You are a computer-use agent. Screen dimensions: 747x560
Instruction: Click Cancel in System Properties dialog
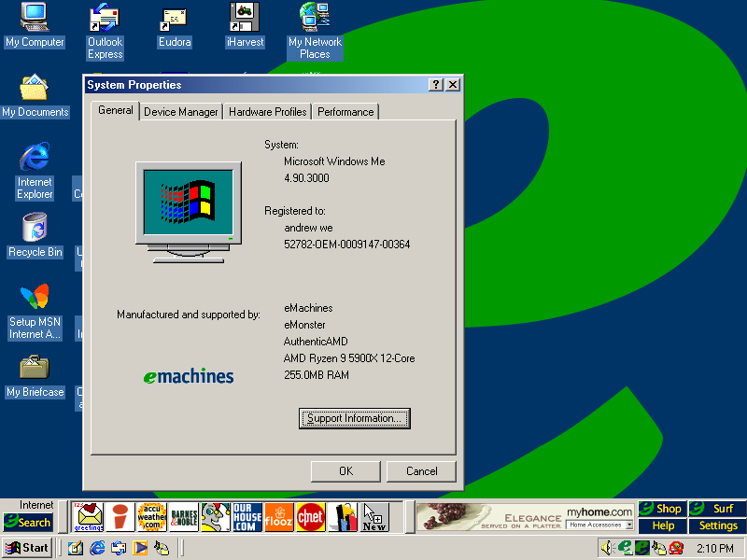click(421, 471)
